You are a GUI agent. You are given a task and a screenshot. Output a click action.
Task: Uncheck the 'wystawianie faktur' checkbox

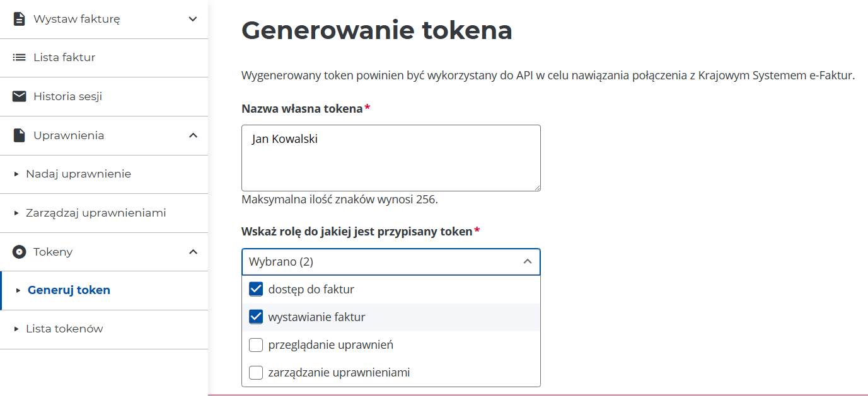coord(256,317)
